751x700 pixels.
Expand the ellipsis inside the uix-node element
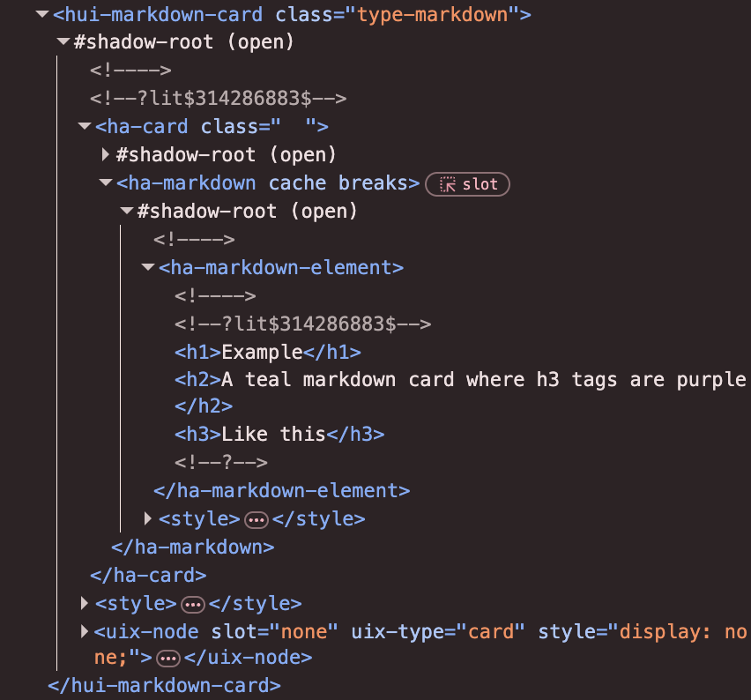click(x=167, y=659)
